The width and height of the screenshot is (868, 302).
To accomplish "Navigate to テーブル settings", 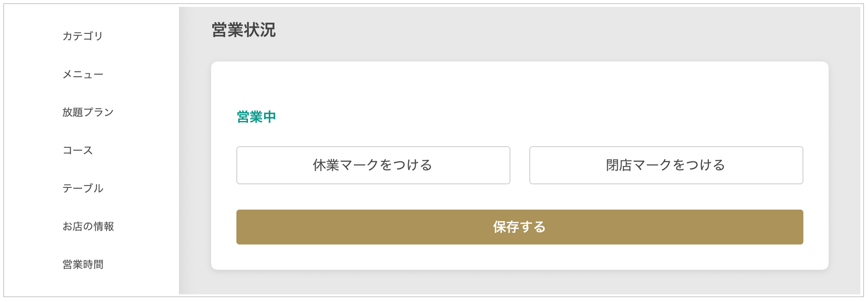I will click(x=83, y=188).
